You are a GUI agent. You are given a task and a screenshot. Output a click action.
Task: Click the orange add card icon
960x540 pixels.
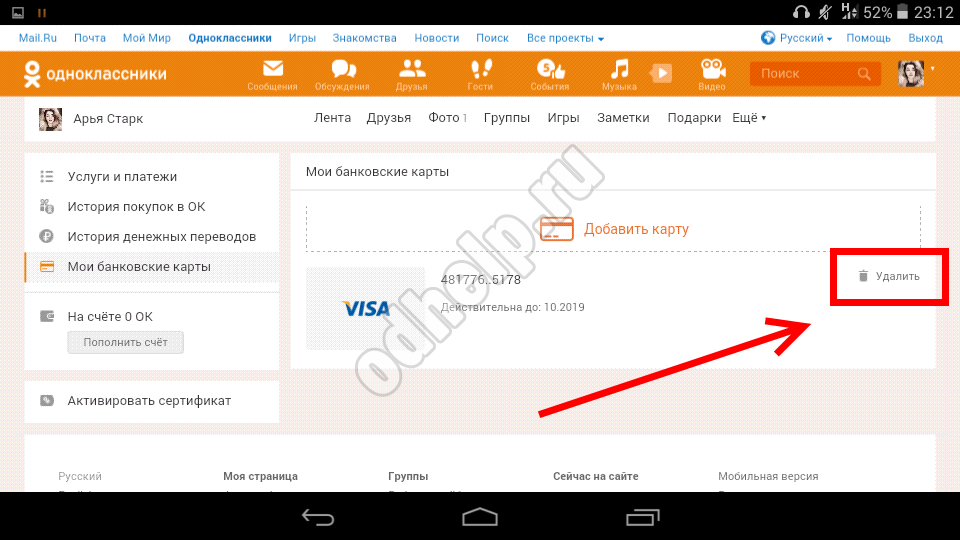click(557, 229)
